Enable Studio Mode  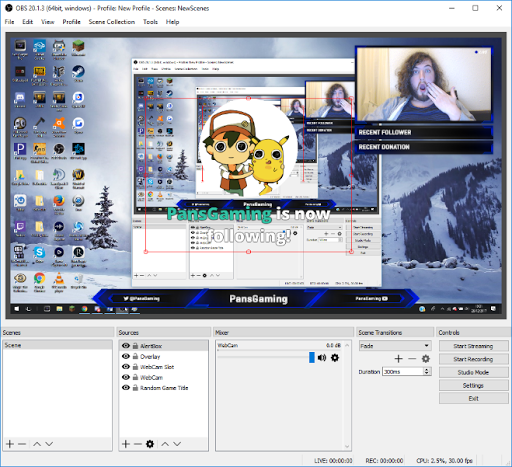[x=473, y=372]
